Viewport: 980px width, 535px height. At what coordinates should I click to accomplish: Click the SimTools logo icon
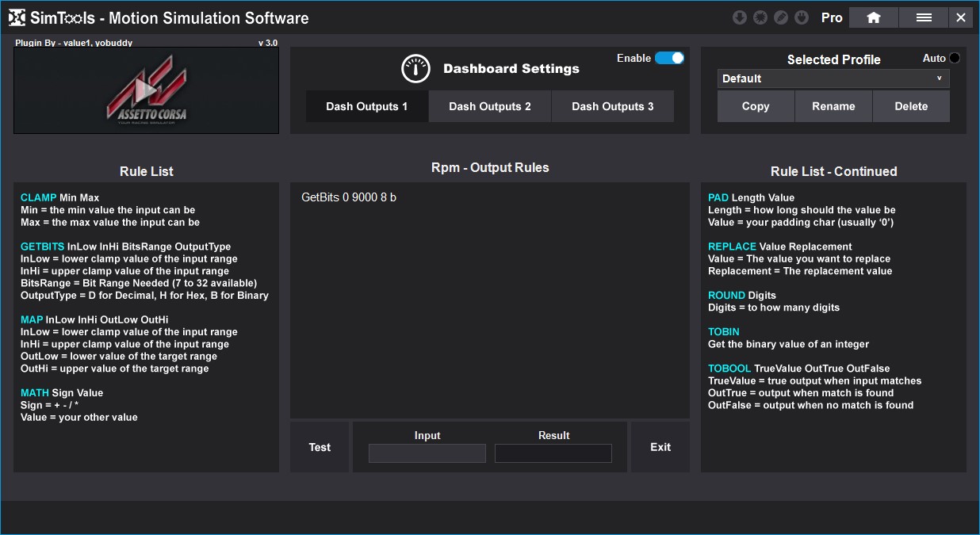(x=17, y=17)
